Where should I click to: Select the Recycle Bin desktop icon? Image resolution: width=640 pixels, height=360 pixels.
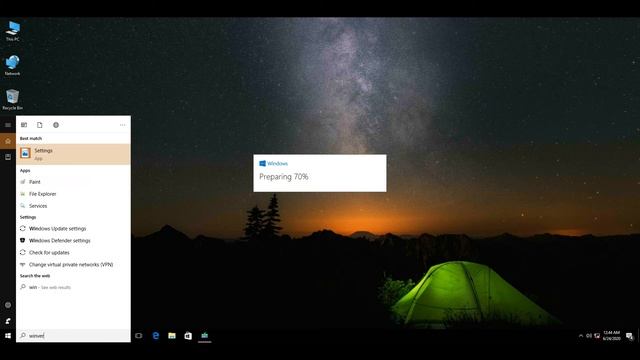(x=13, y=100)
